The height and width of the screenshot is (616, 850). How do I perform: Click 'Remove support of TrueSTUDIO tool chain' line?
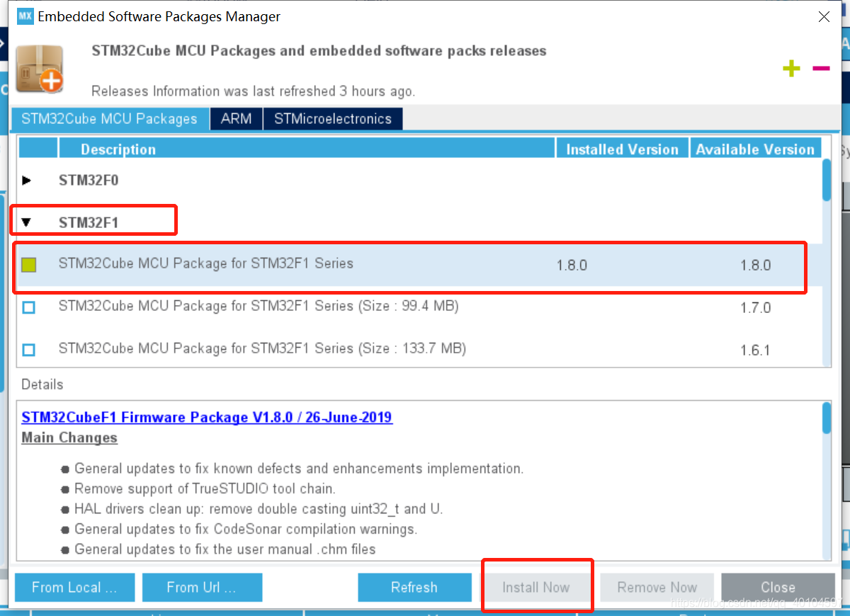click(205, 489)
